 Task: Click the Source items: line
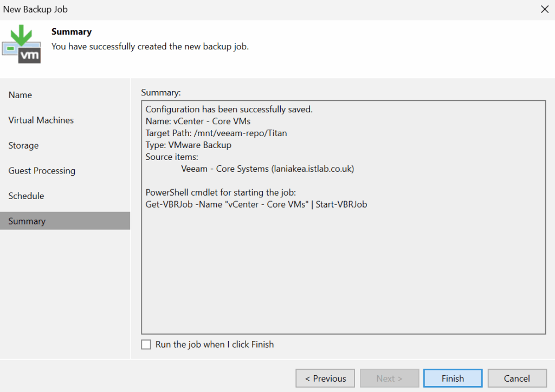[172, 157]
